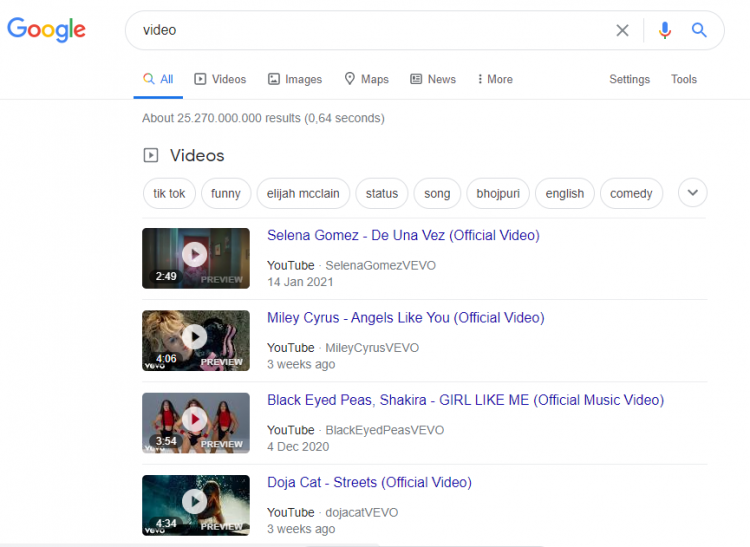Select the "comedy" filter chip
The width and height of the screenshot is (750, 547).
[x=631, y=193]
